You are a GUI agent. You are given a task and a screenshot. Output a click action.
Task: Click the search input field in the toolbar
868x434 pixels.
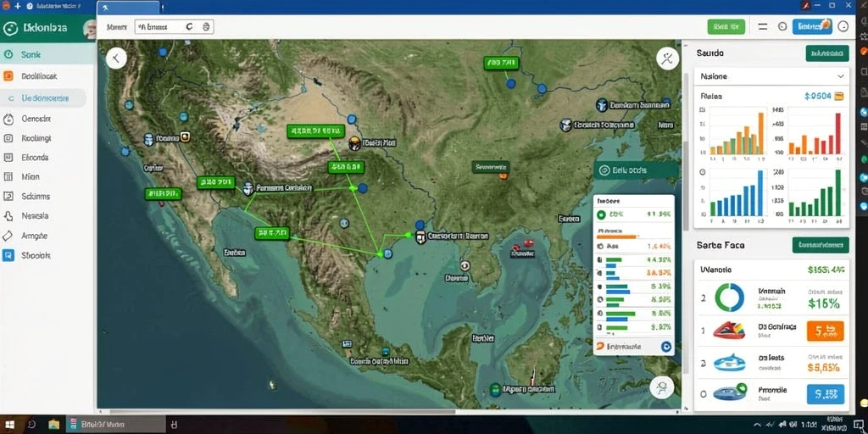pos(175,26)
